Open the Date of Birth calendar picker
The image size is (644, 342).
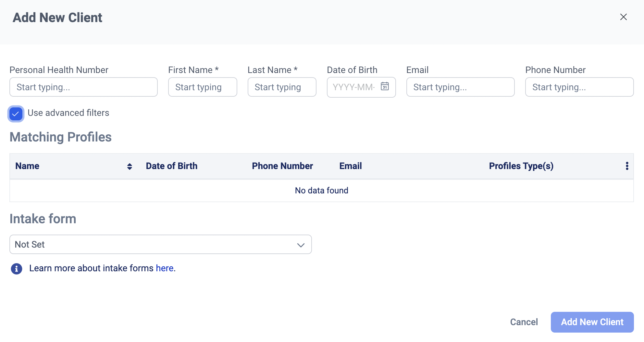pos(385,87)
